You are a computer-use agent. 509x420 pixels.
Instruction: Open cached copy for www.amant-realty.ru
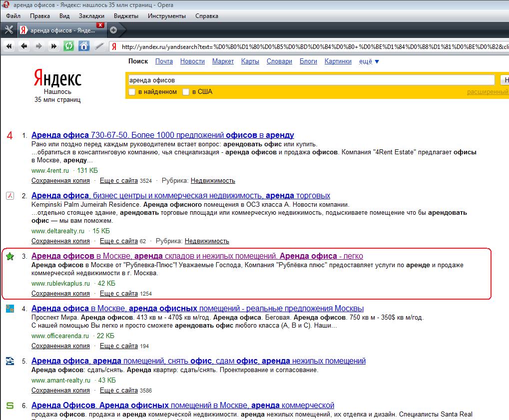[60, 390]
